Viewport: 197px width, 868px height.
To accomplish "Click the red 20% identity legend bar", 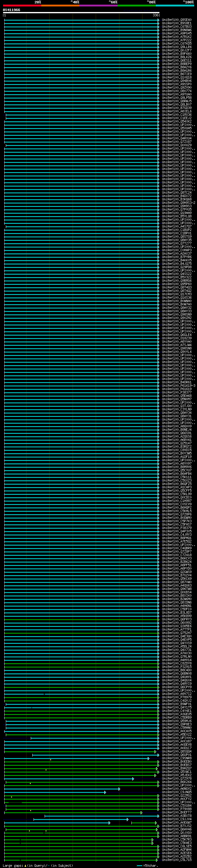I will click(x=22, y=6).
